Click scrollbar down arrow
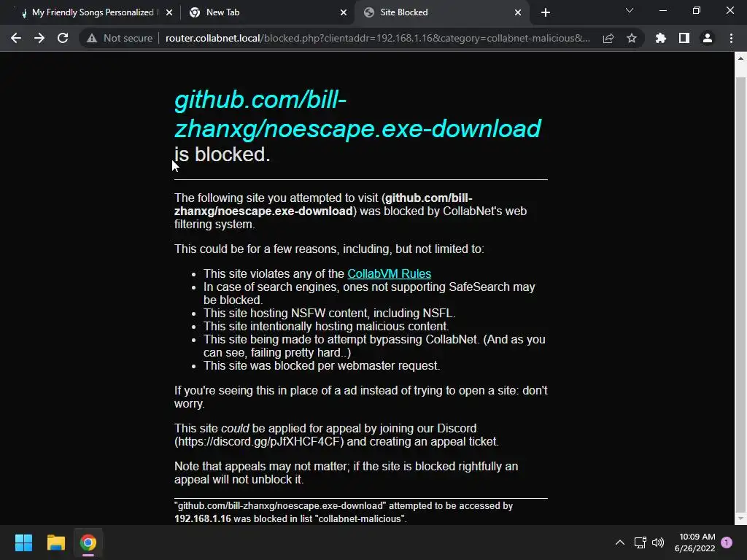Image resolution: width=747 pixels, height=560 pixels. click(740, 518)
